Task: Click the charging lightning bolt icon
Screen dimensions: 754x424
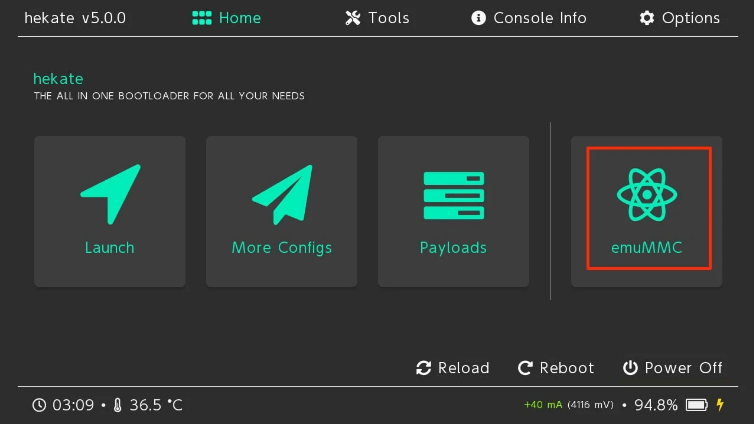Action: (x=720, y=405)
